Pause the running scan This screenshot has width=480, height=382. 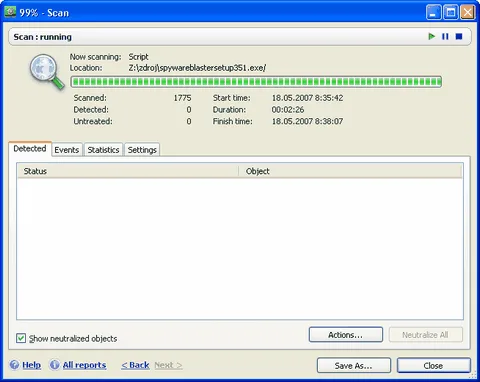[x=445, y=36]
